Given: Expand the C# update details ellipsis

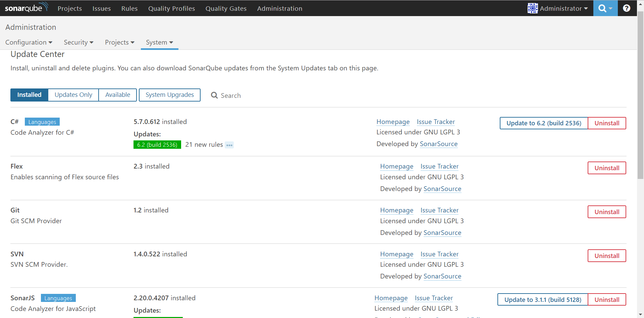Looking at the screenshot, I should coord(229,145).
